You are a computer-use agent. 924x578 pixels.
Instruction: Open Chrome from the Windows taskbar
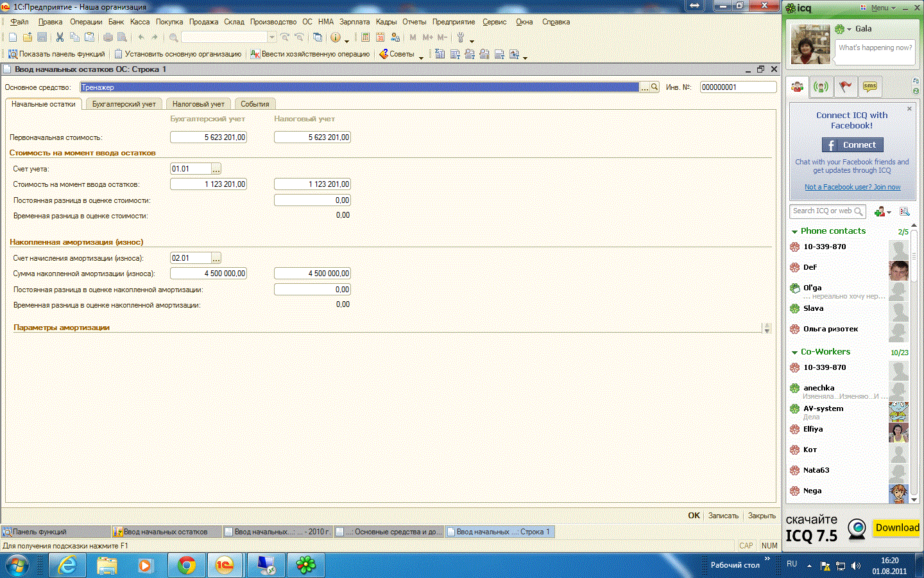pos(187,565)
